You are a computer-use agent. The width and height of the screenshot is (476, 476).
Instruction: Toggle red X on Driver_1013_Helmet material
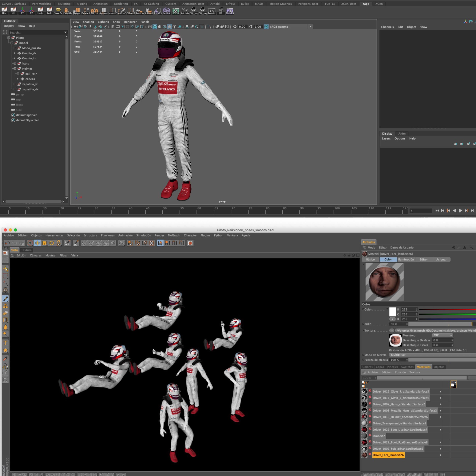coord(370,417)
